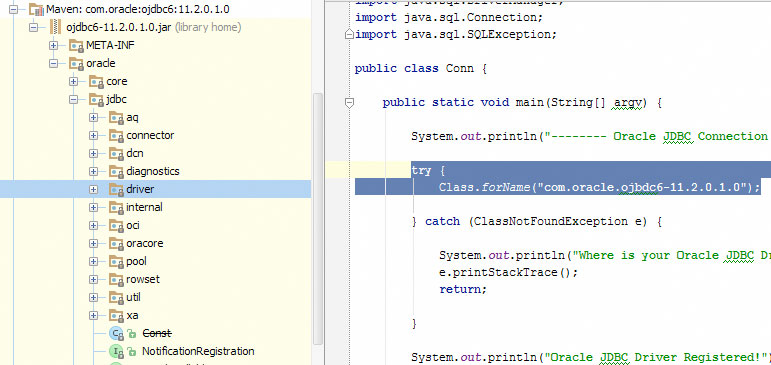
Task: Click the oracore package folder icon
Action: 116,243
